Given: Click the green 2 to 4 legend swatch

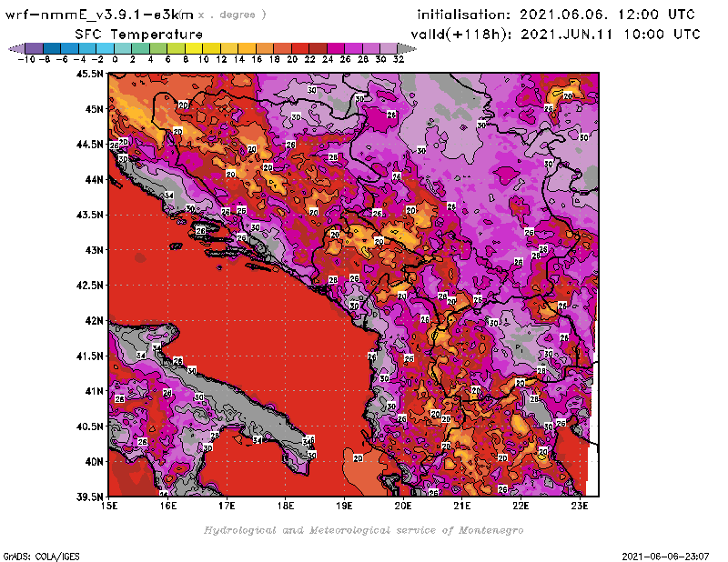Looking at the screenshot, I should [x=140, y=48].
